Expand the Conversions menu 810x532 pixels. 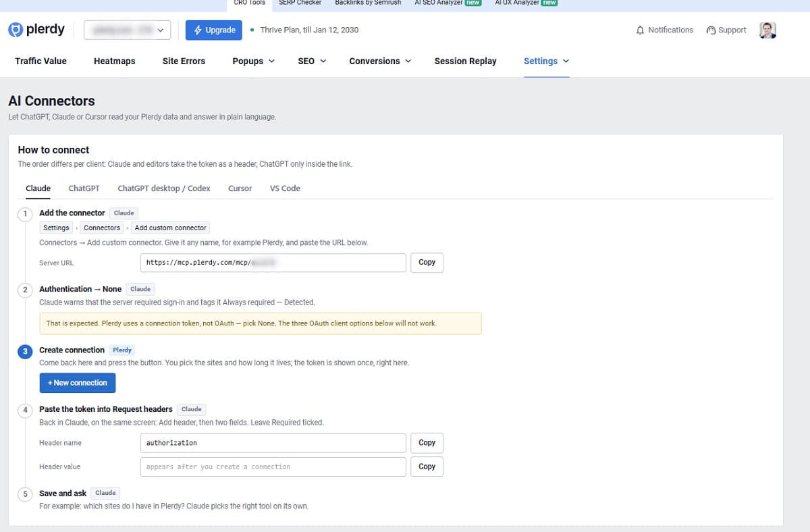[x=380, y=61]
